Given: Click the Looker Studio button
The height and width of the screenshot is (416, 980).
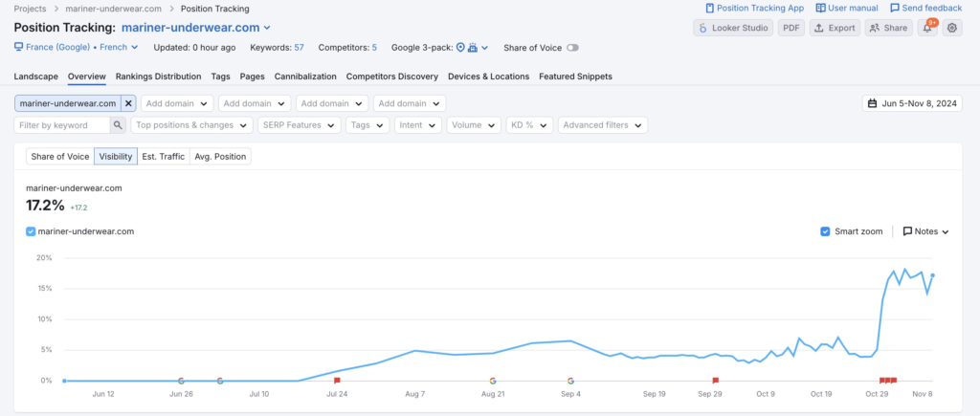Looking at the screenshot, I should (733, 28).
